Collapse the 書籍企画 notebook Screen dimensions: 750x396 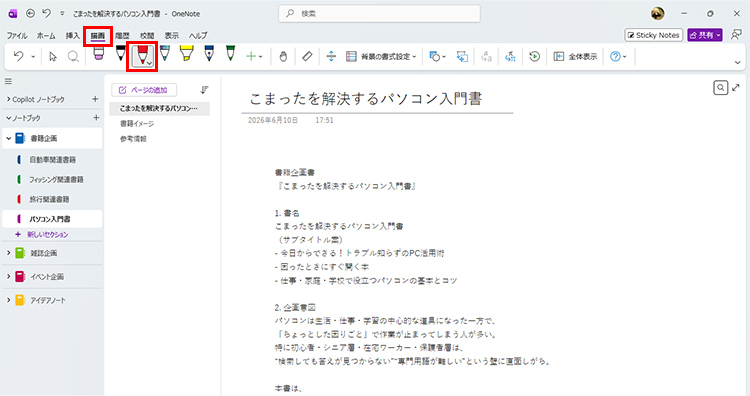point(9,138)
